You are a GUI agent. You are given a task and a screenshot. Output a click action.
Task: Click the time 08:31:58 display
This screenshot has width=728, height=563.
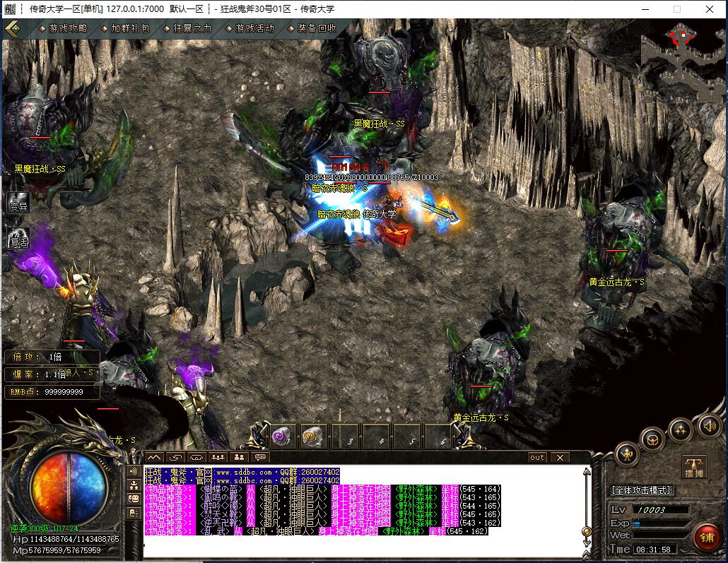653,550
